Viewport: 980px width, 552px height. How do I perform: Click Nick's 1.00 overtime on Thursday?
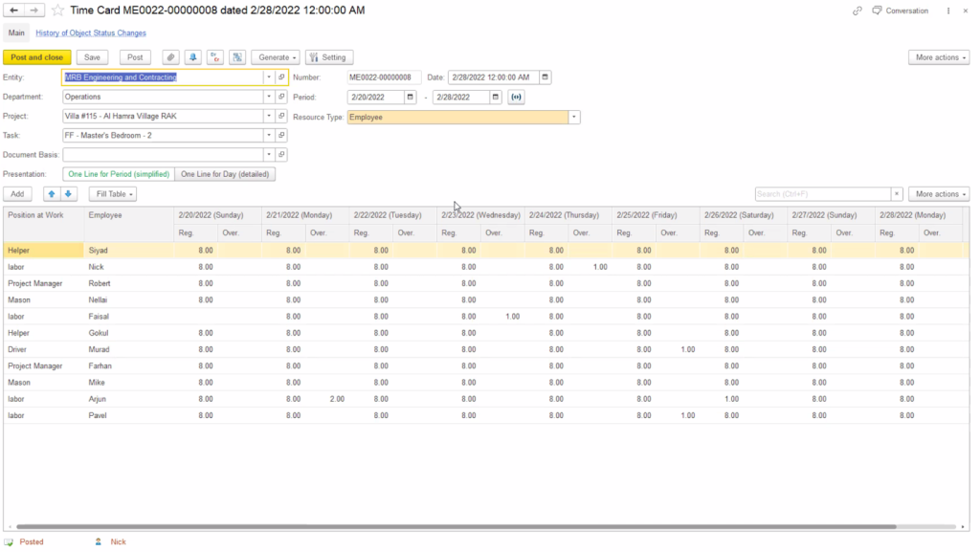pyautogui.click(x=590, y=267)
